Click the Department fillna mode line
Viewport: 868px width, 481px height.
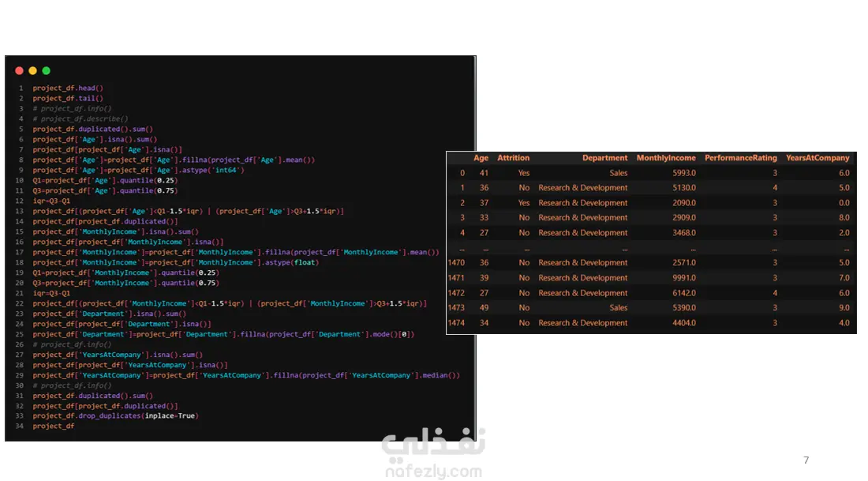click(223, 334)
